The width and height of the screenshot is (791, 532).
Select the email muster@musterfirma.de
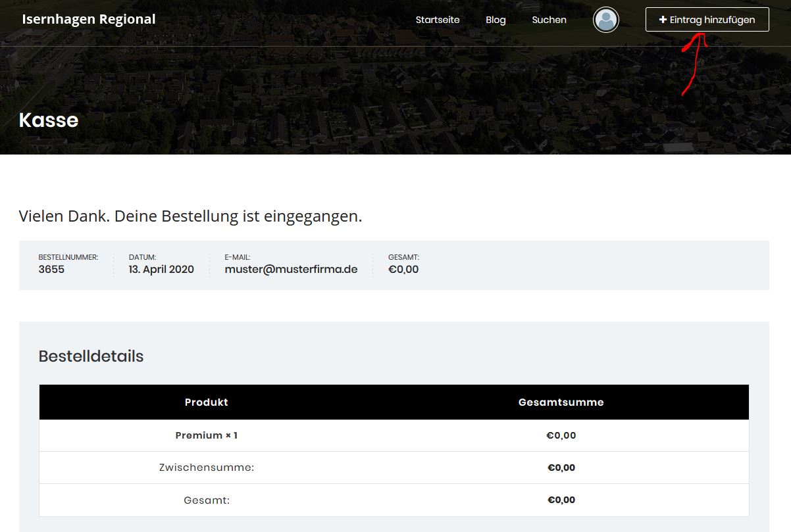(291, 269)
